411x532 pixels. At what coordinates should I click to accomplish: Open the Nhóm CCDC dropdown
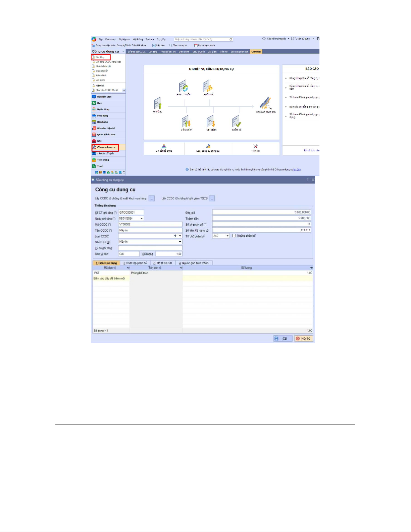[x=180, y=242]
